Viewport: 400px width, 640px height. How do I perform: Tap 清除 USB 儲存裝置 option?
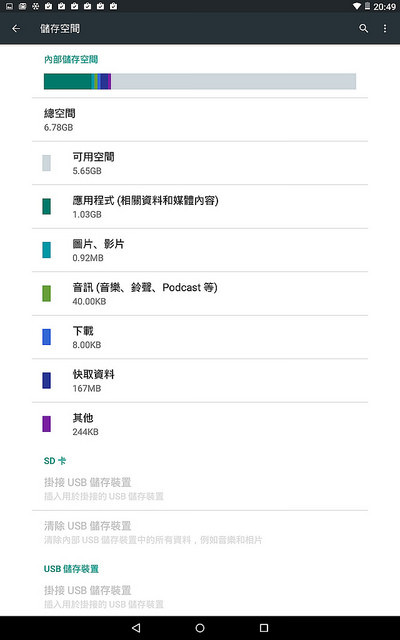click(200, 532)
